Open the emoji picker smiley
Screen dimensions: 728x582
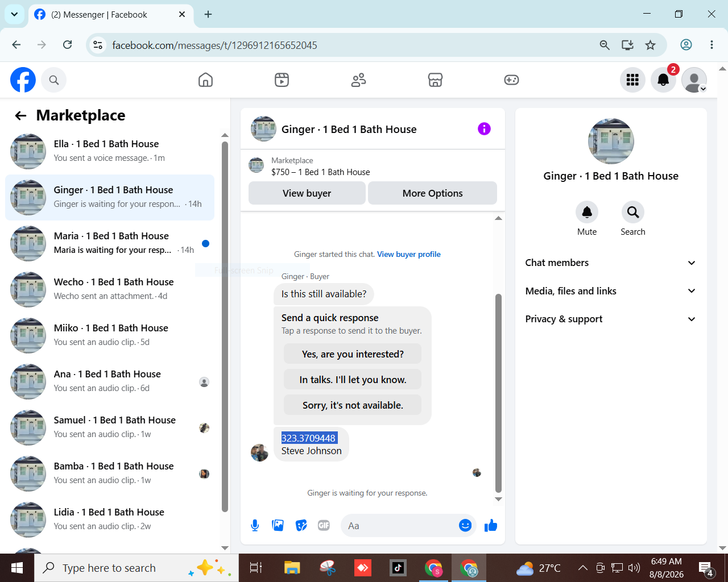(x=465, y=526)
